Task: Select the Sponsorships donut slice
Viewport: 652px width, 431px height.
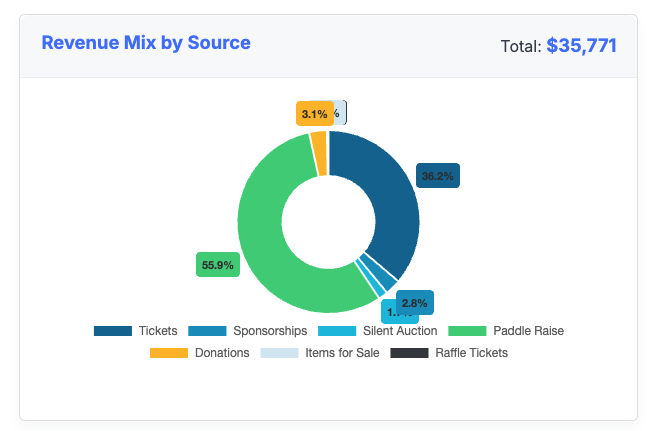Action: coord(379,273)
